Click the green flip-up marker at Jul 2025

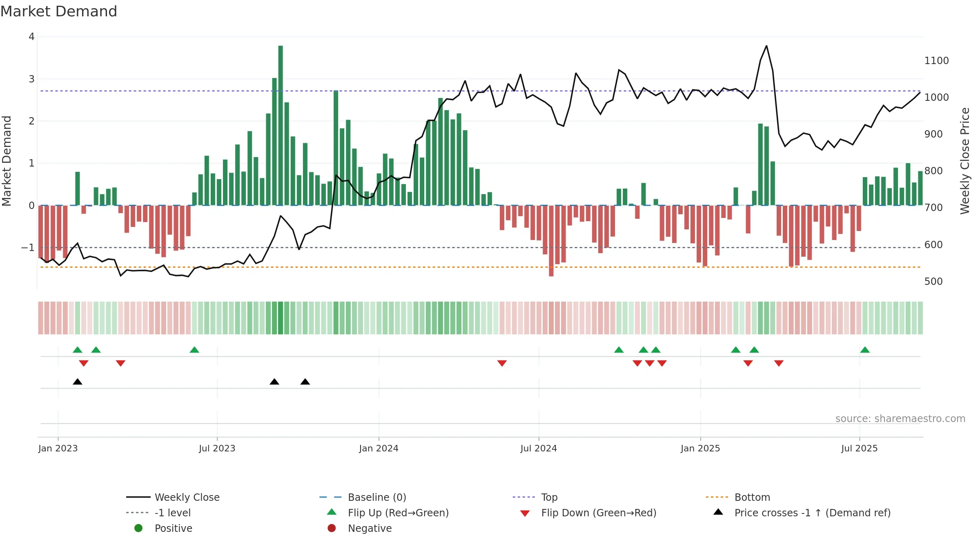(x=865, y=350)
